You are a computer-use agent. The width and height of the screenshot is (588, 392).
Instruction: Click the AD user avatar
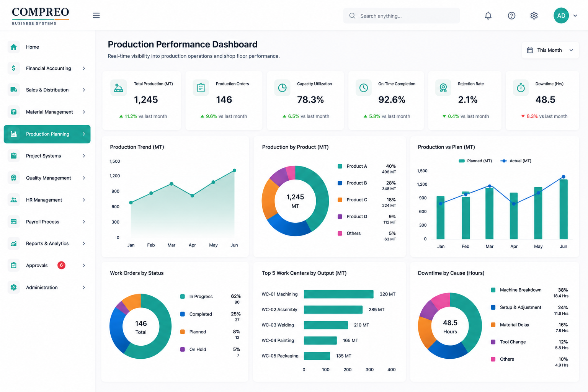(561, 16)
